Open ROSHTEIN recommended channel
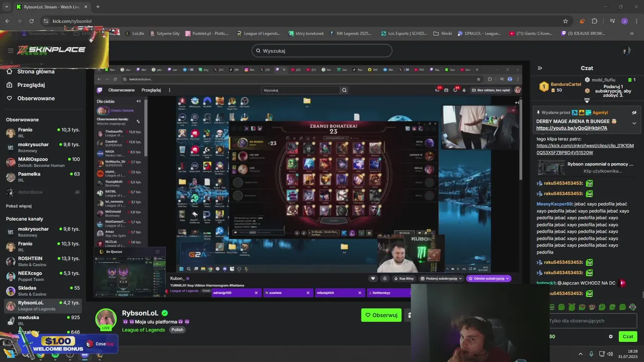Image resolution: width=644 pixels, height=362 pixels. (43, 261)
